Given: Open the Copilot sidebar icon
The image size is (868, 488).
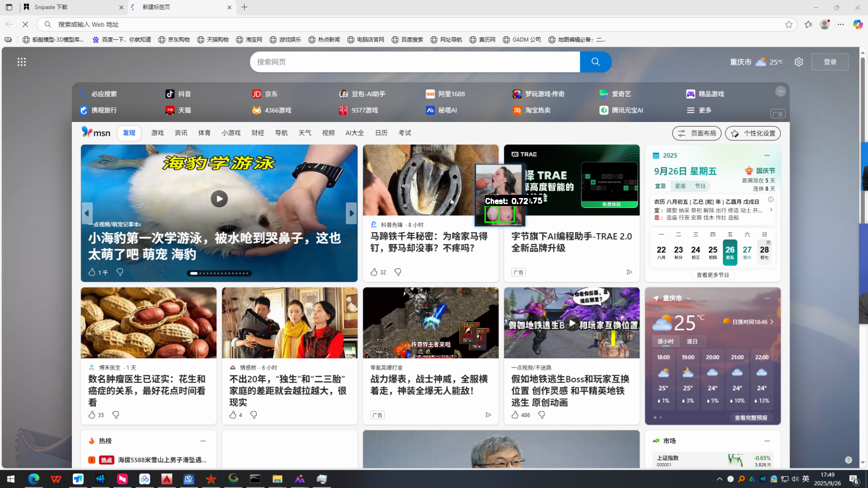Looking at the screenshot, I should pyautogui.click(x=858, y=24).
